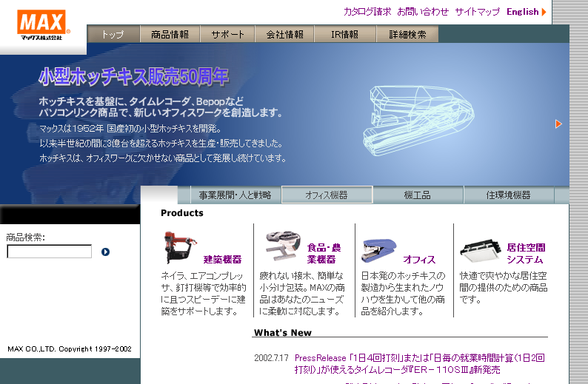
Task: Open the 居住空間システム category link
Action: [526, 253]
